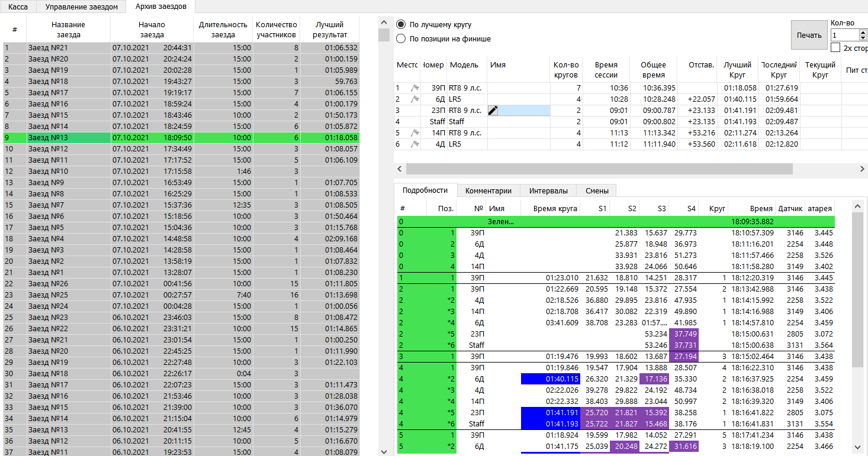Select the 'По позиции на финише' radio option
868x456 pixels.
click(401, 39)
